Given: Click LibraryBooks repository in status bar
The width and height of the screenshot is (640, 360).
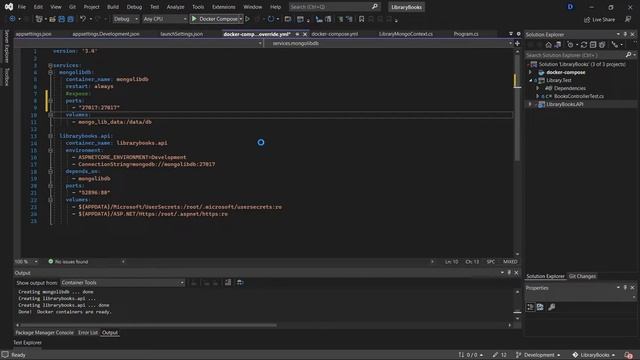Looking at the screenshot, I should (594, 355).
